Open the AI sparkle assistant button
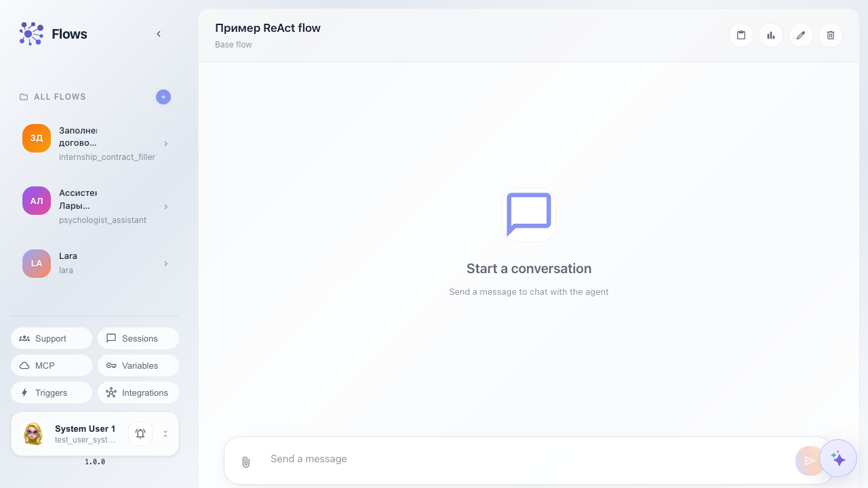The height and width of the screenshot is (488, 868). coord(838,459)
